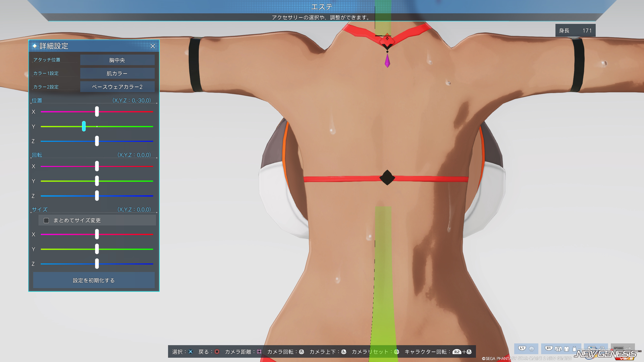Click the 回転 Y slider handle
644x362 pixels.
tap(97, 181)
